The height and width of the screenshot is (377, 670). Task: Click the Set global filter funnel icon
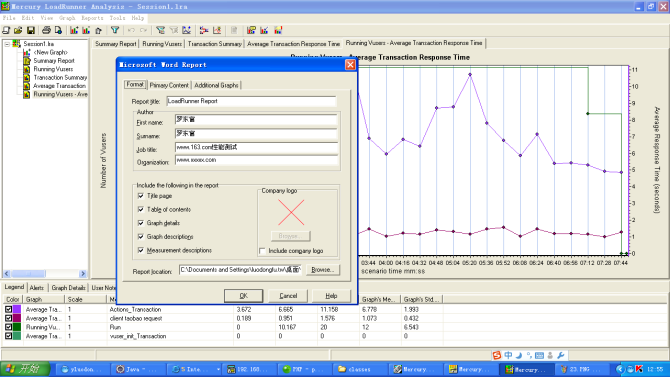click(115, 30)
